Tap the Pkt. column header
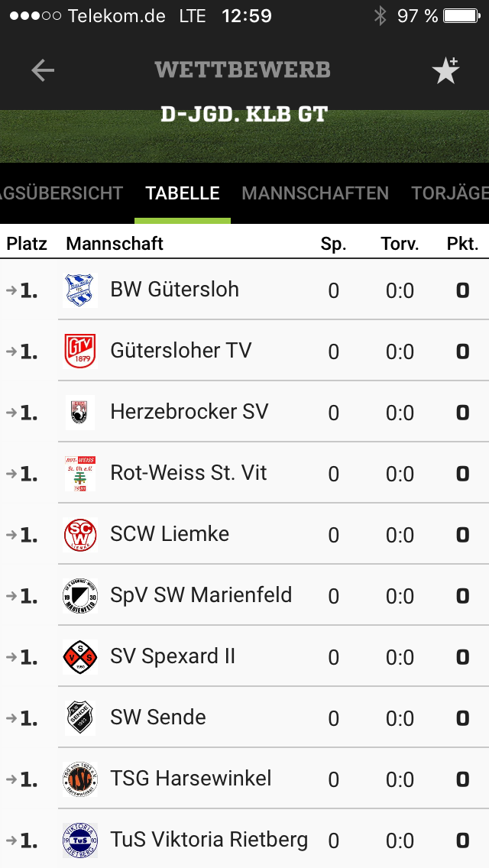The image size is (489, 868). pyautogui.click(x=462, y=244)
